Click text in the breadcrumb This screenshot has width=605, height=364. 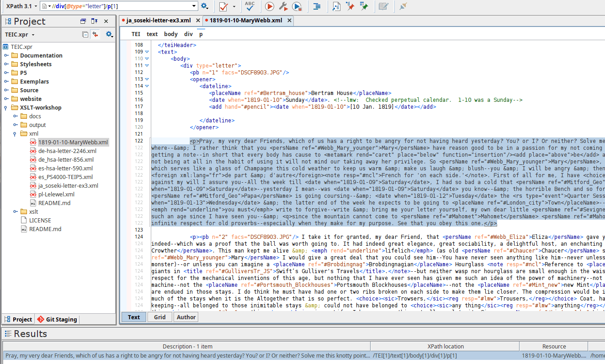tap(152, 34)
